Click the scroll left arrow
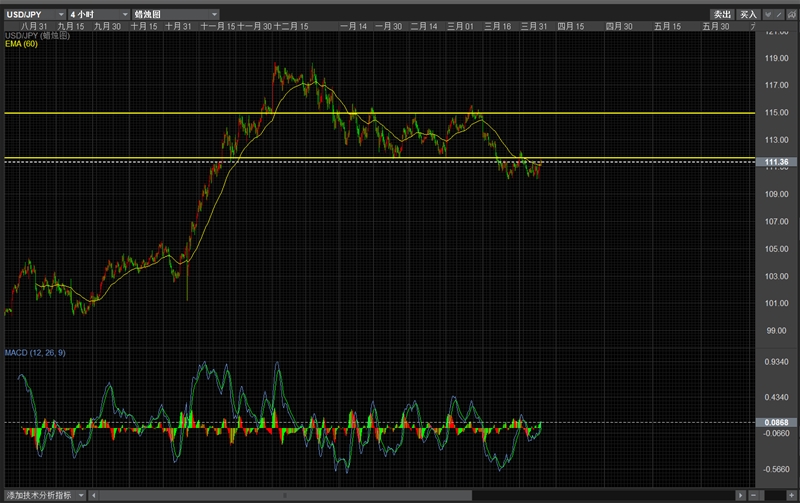Viewport: 800px width, 503px height. click(93, 495)
